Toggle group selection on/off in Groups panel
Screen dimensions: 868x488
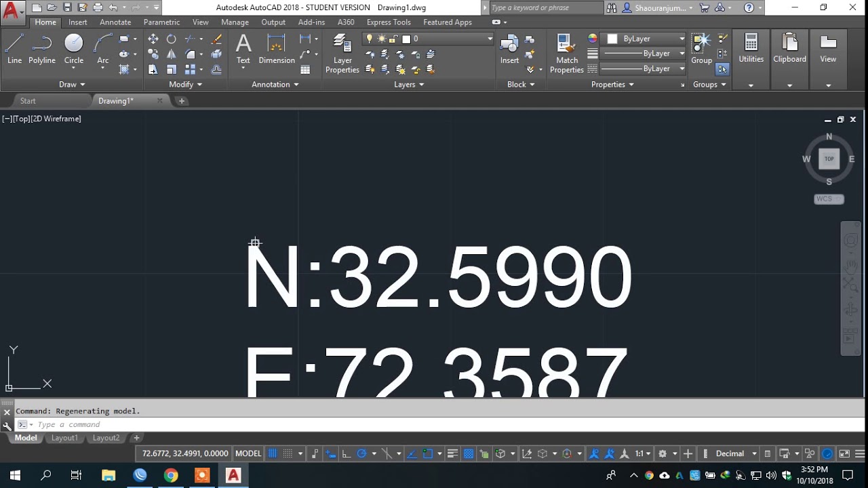722,69
